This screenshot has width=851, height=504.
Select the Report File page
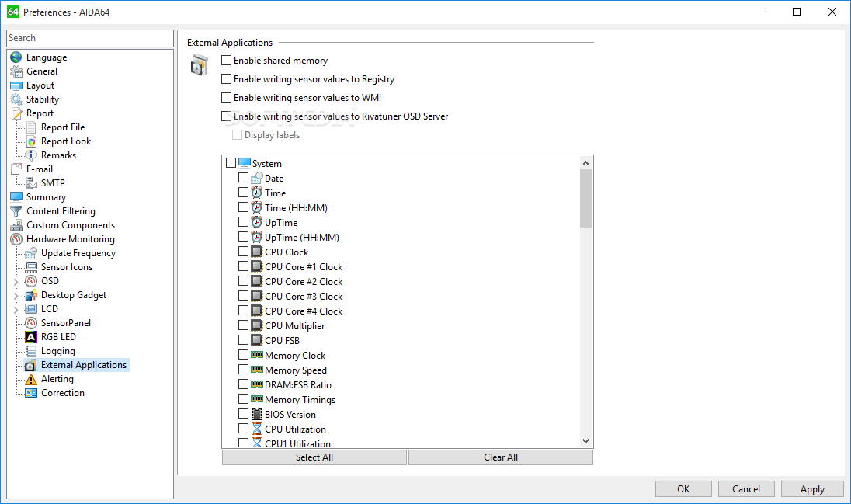pyautogui.click(x=63, y=127)
